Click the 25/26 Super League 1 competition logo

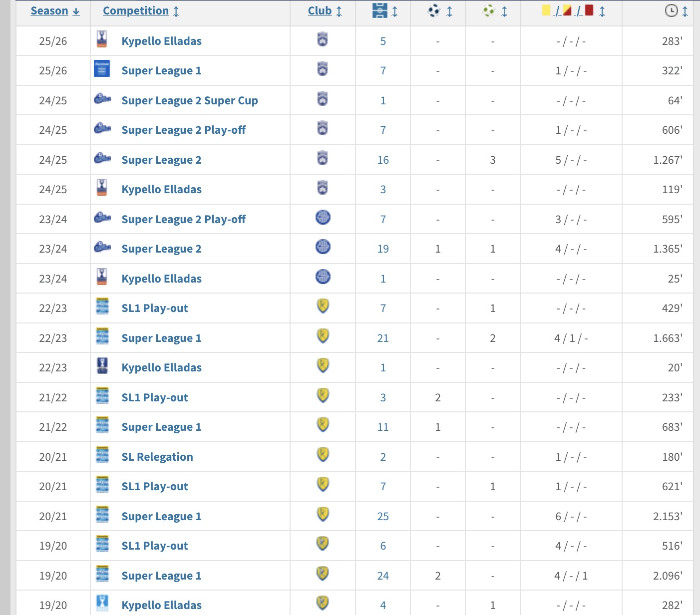tap(102, 69)
